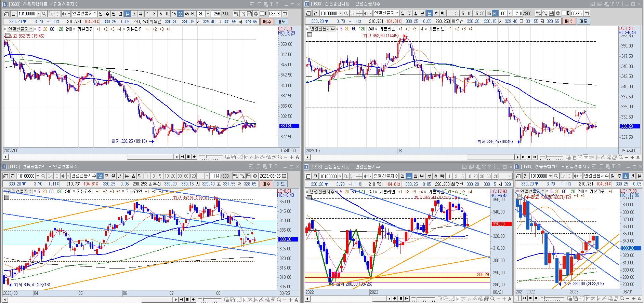The width and height of the screenshot is (644, 303).
Task: Play the chart replay below the 30-minute chart
Action: pyautogui.click(x=177, y=157)
